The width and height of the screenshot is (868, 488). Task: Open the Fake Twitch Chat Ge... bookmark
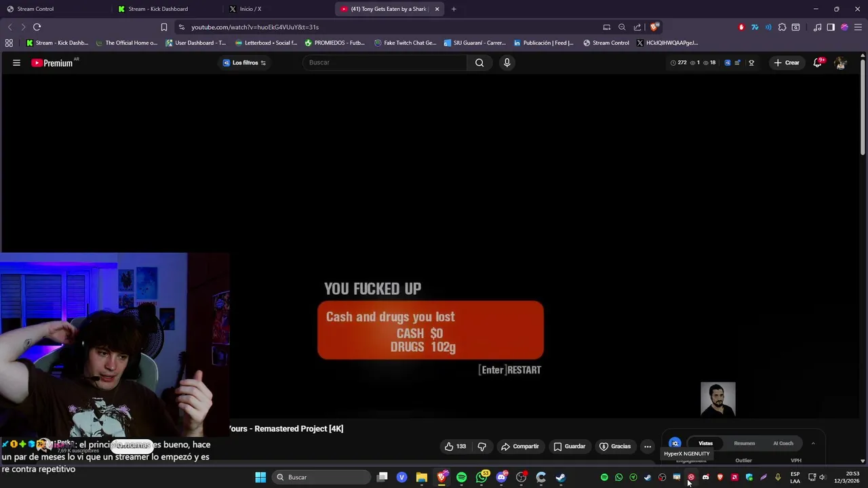[405, 43]
